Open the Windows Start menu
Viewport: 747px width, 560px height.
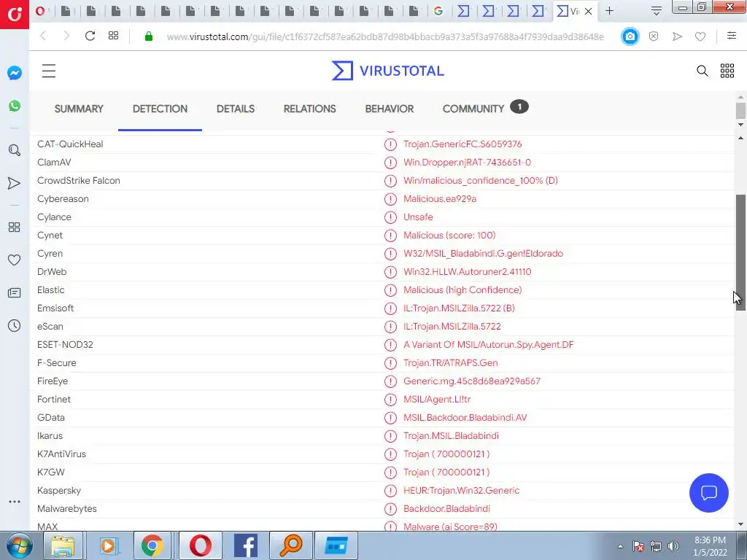18,545
